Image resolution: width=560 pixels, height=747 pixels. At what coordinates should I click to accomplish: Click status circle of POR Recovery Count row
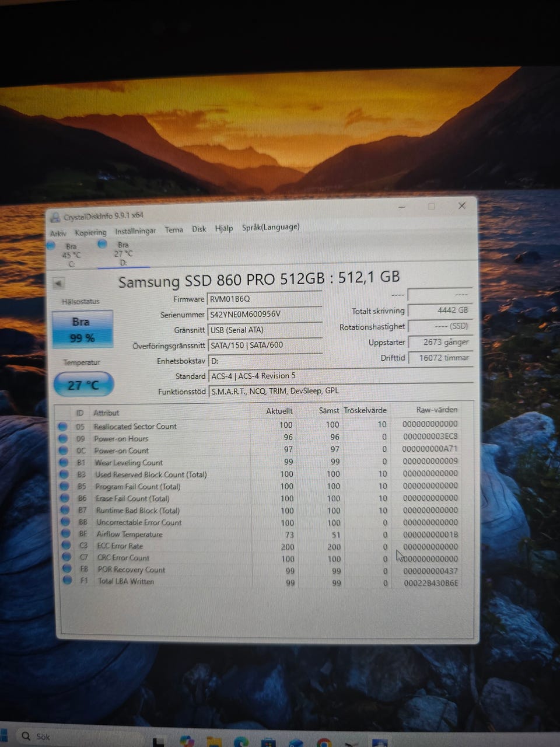(67, 569)
